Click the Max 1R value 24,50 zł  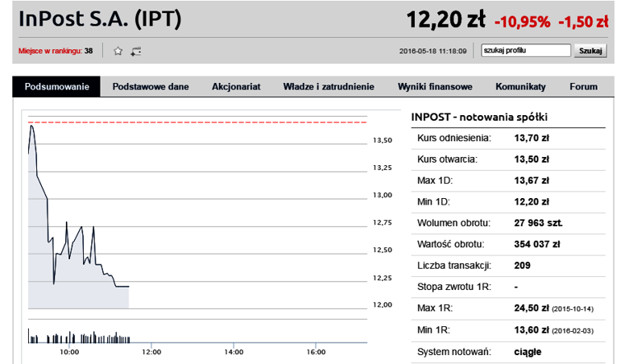(532, 308)
